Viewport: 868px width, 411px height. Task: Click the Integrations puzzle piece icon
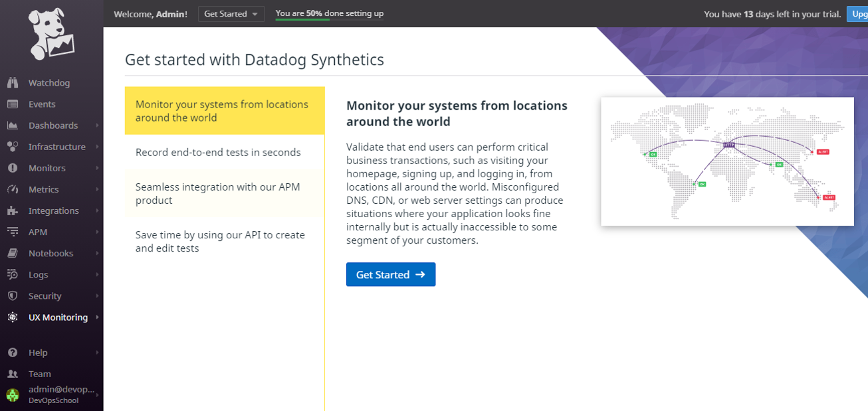pyautogui.click(x=13, y=210)
